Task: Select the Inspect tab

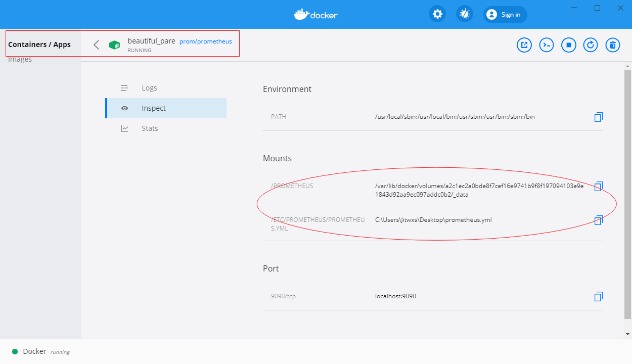Action: tap(166, 108)
